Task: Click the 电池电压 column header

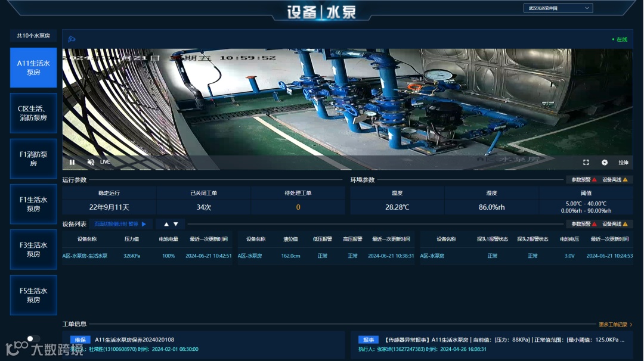Action: click(569, 239)
